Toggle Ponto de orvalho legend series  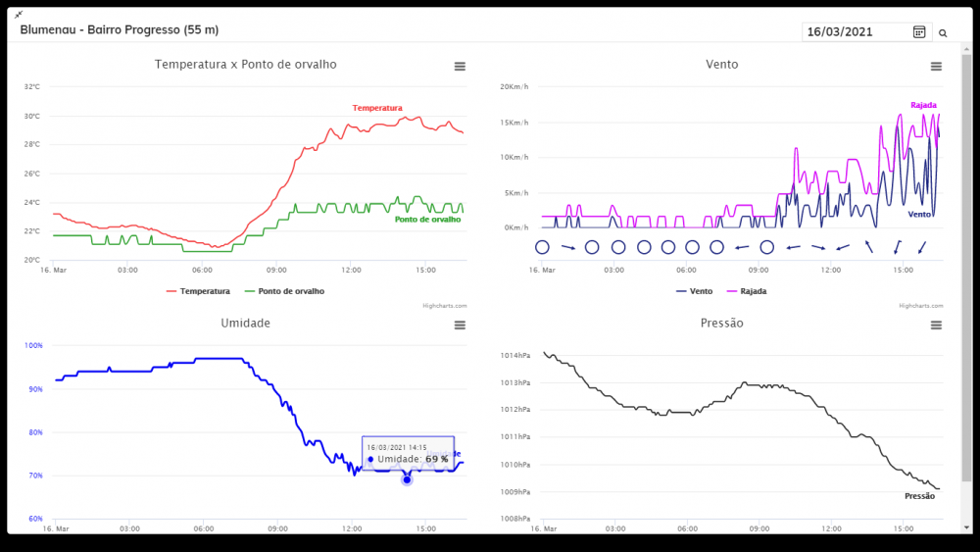290,291
